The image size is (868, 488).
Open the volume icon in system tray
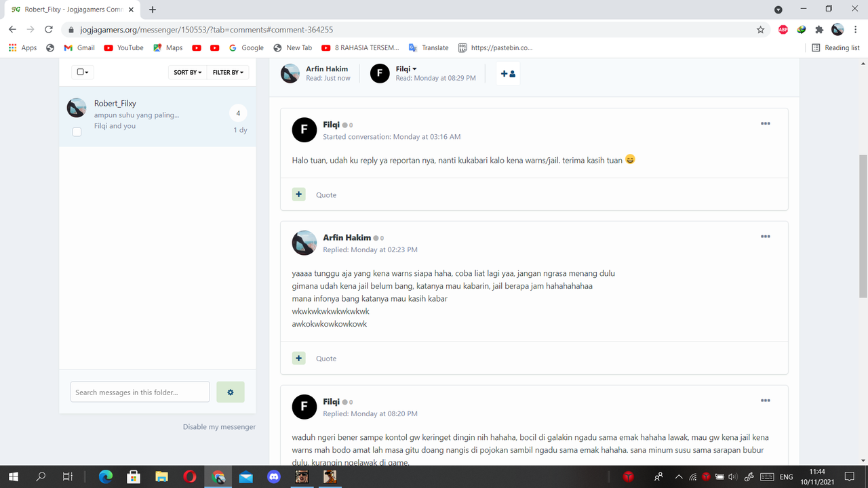pyautogui.click(x=732, y=477)
